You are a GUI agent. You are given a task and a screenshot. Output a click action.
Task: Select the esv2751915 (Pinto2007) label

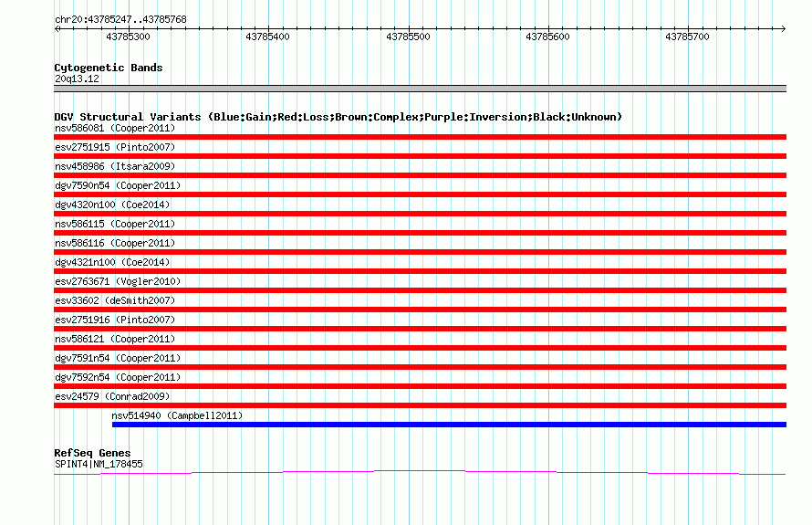(115, 147)
